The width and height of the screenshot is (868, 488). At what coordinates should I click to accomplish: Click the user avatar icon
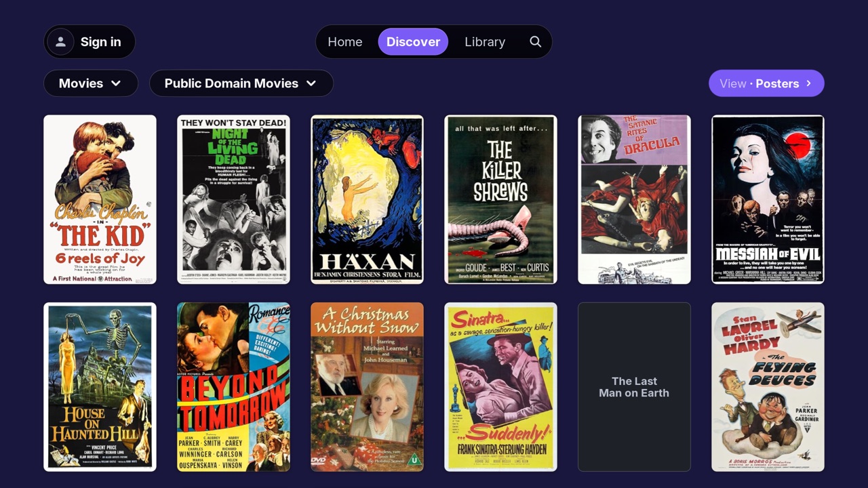tap(60, 41)
